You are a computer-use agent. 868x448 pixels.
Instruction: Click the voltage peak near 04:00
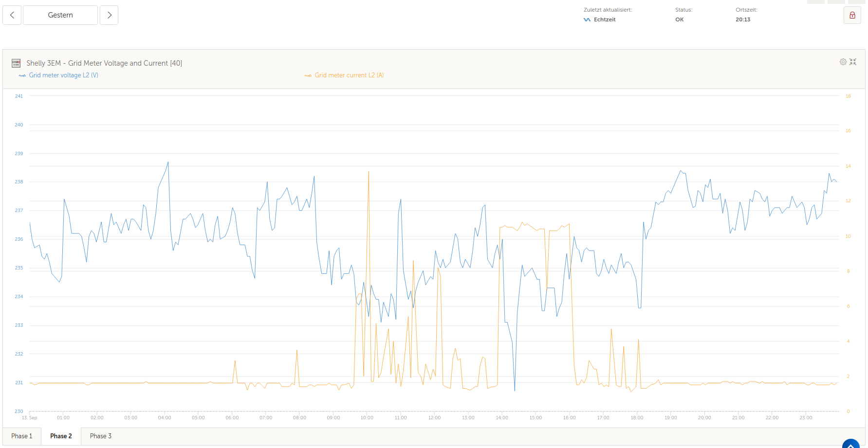click(168, 162)
